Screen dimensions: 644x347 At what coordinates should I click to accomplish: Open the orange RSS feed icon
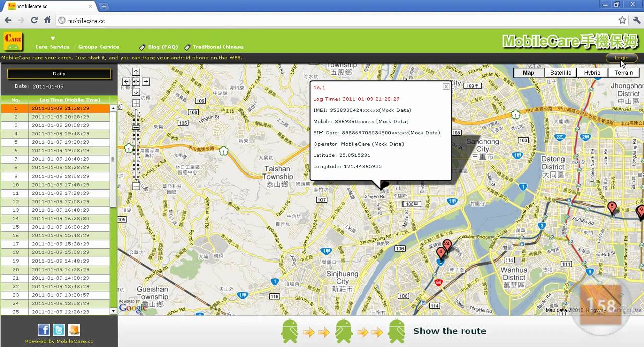[x=74, y=330]
